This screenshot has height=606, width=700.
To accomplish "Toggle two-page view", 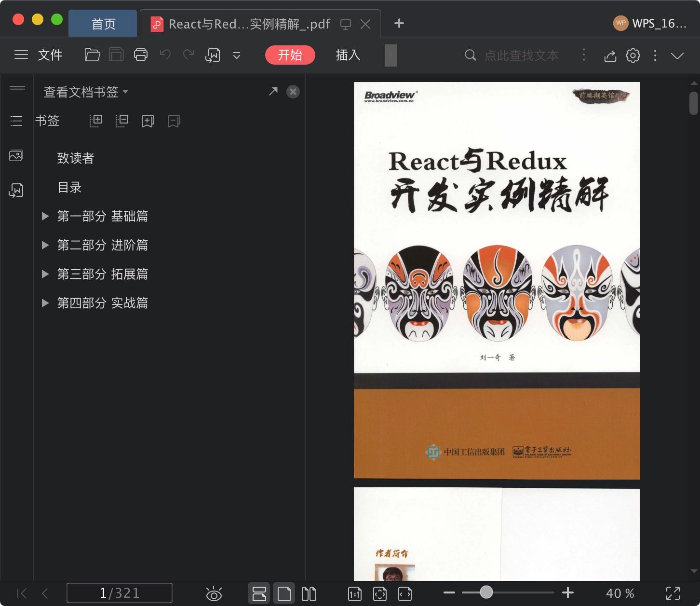I will pyautogui.click(x=309, y=593).
